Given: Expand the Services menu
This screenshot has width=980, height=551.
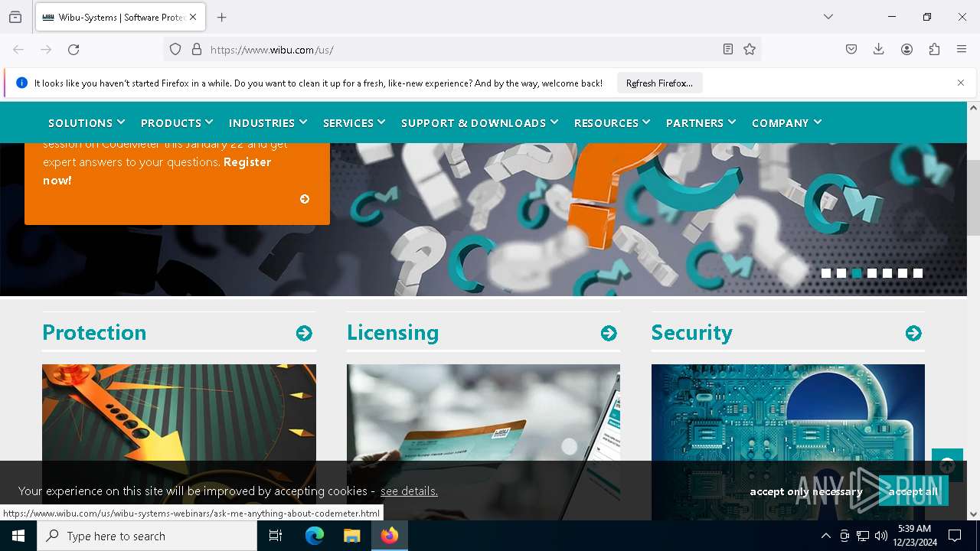Looking at the screenshot, I should click(354, 122).
